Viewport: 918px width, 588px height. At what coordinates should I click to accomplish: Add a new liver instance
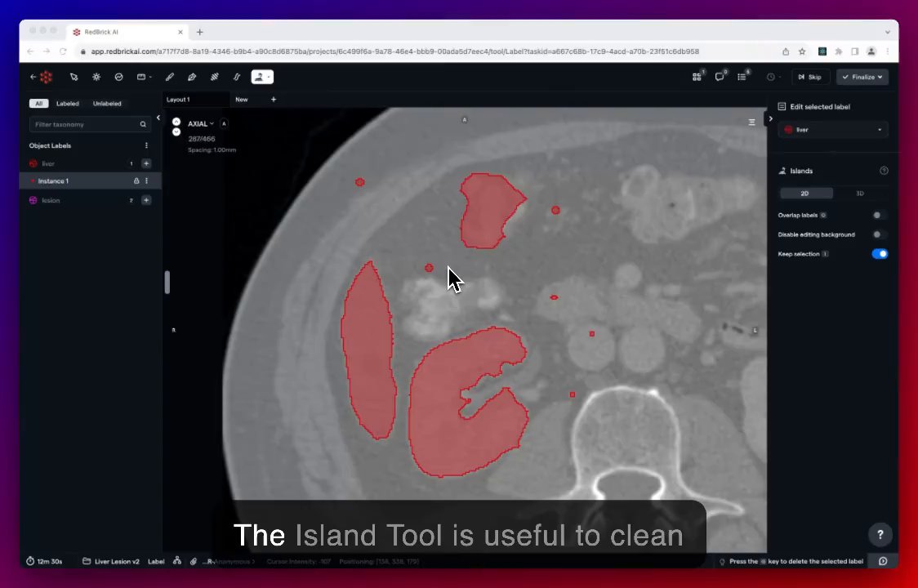coord(146,163)
